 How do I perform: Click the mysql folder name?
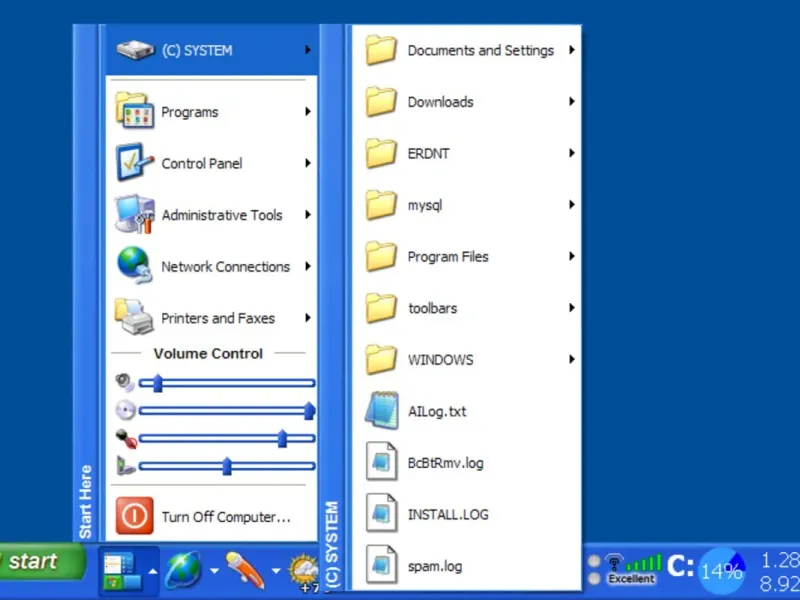[x=424, y=205]
